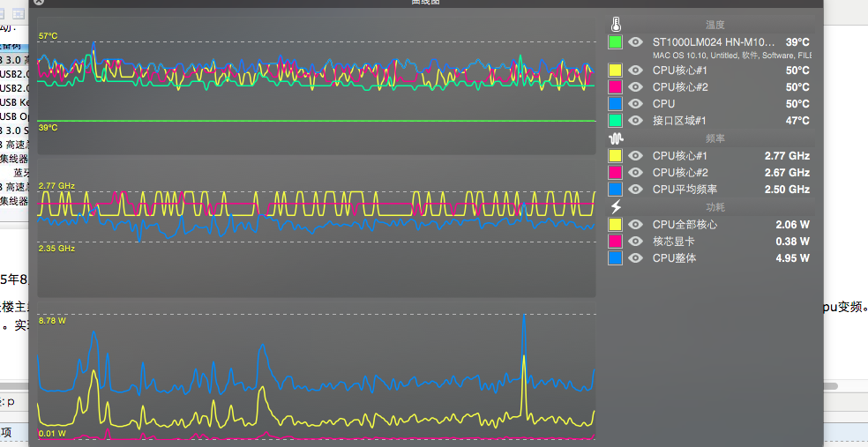
Task: Click the lightning bolt power section icon
Action: point(616,207)
